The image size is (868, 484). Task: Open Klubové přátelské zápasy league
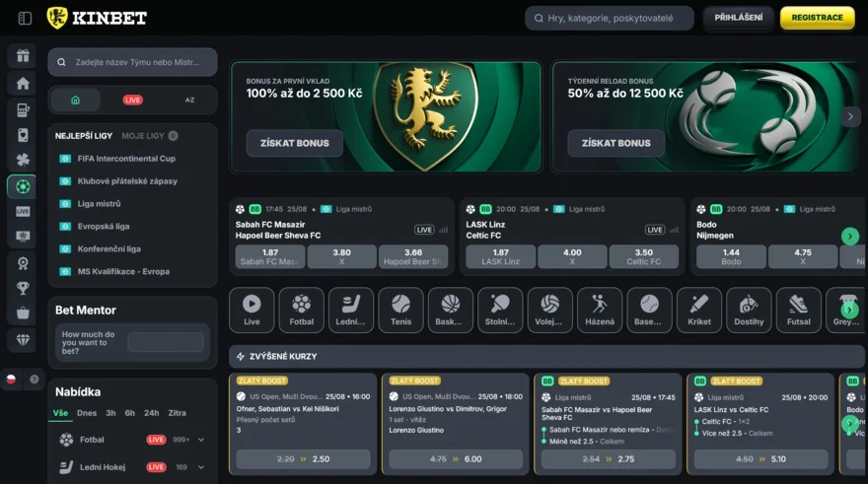point(127,181)
